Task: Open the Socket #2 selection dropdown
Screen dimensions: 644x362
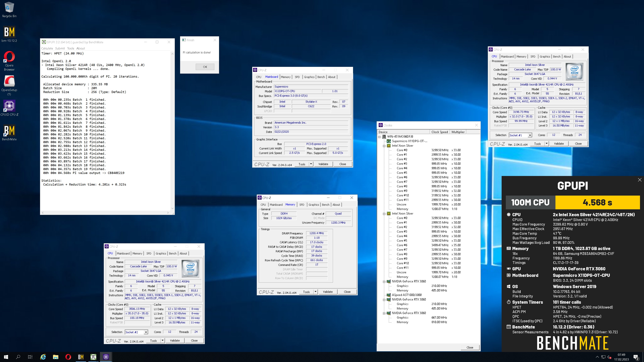Action: coord(146,332)
